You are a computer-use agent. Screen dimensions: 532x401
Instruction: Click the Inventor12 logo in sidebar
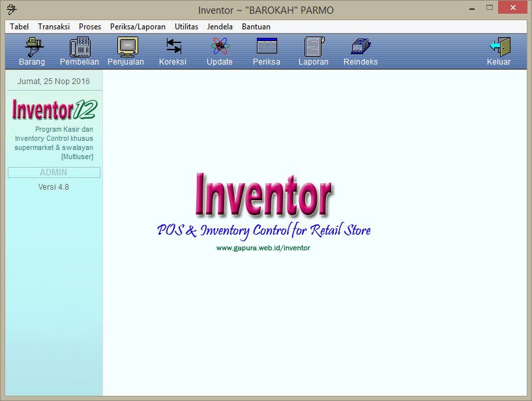point(53,110)
